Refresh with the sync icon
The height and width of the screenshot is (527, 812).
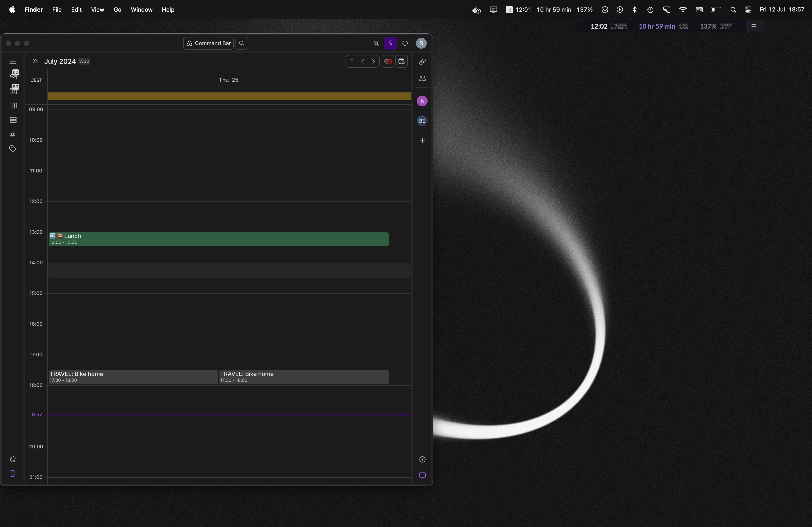click(405, 43)
